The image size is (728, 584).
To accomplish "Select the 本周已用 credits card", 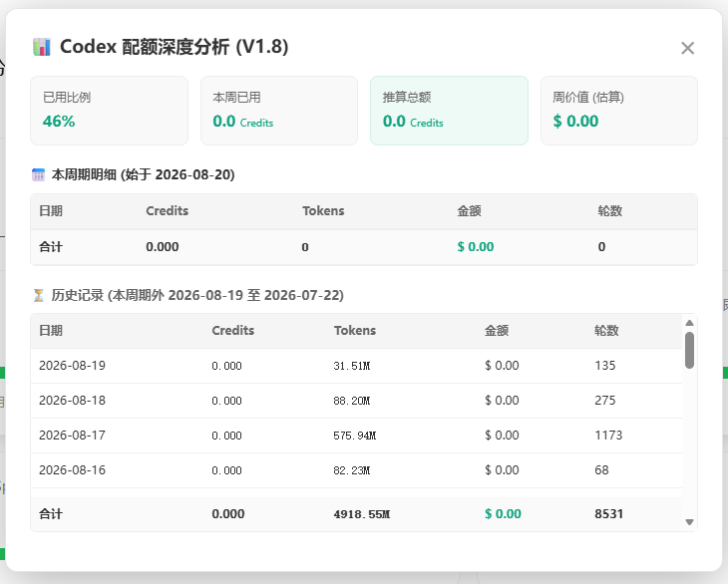I will (279, 111).
